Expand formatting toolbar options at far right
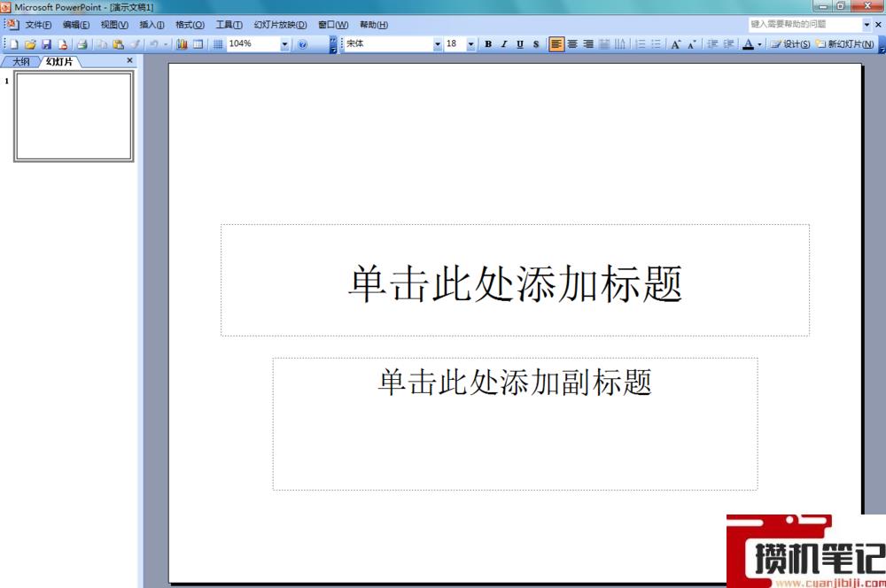This screenshot has width=886, height=588. point(882,44)
